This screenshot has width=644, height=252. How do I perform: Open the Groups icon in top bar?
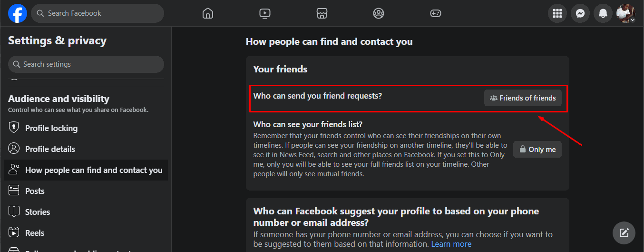pyautogui.click(x=379, y=13)
